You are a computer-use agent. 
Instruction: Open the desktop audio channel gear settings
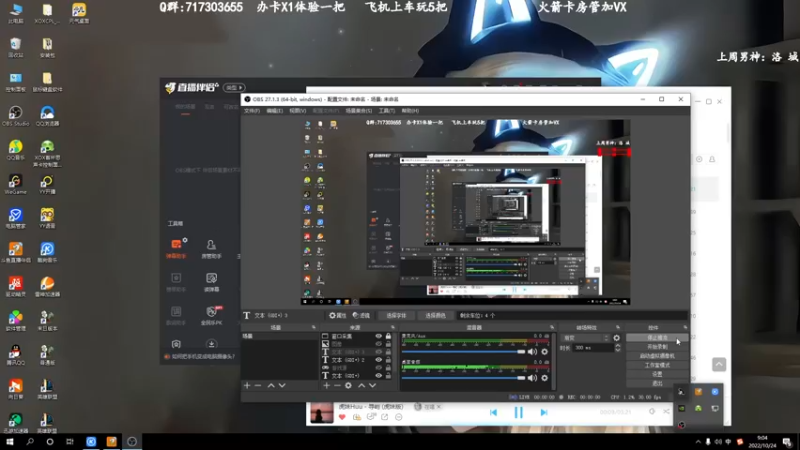click(544, 378)
